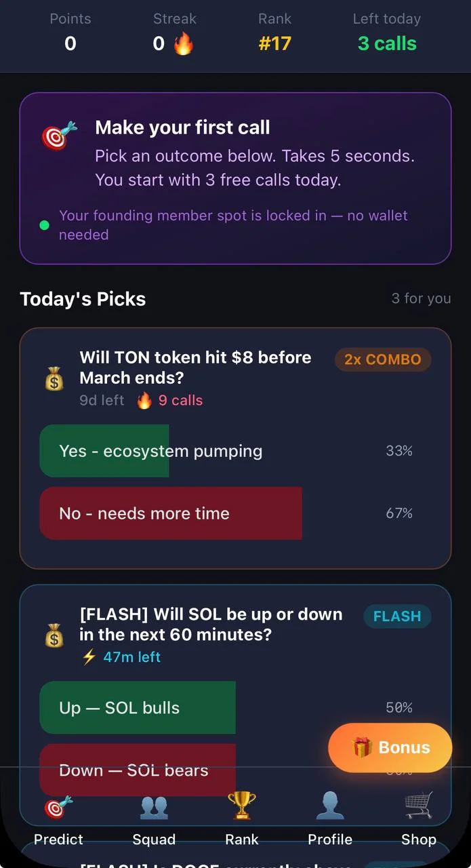
Task: Open the Squad tab people icon
Action: pyautogui.click(x=154, y=807)
